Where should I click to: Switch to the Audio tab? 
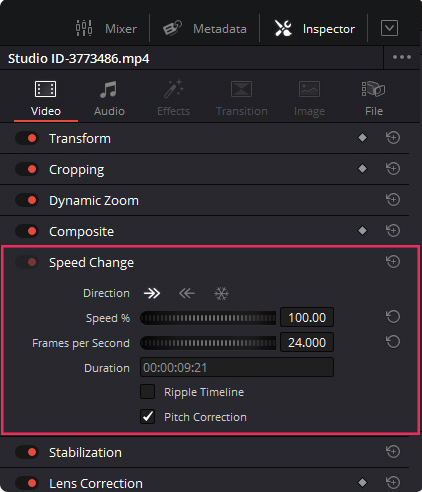point(109,98)
